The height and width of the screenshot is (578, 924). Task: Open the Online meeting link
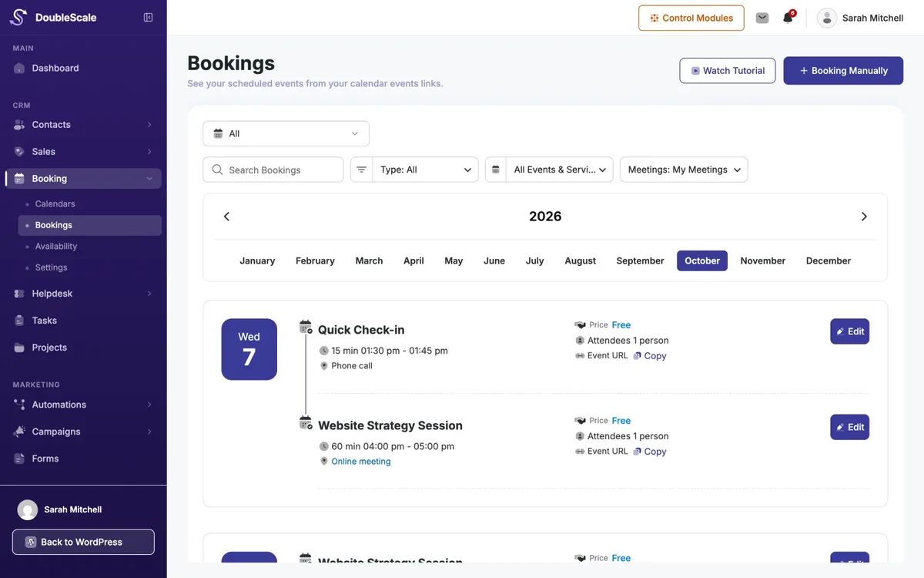coord(361,462)
